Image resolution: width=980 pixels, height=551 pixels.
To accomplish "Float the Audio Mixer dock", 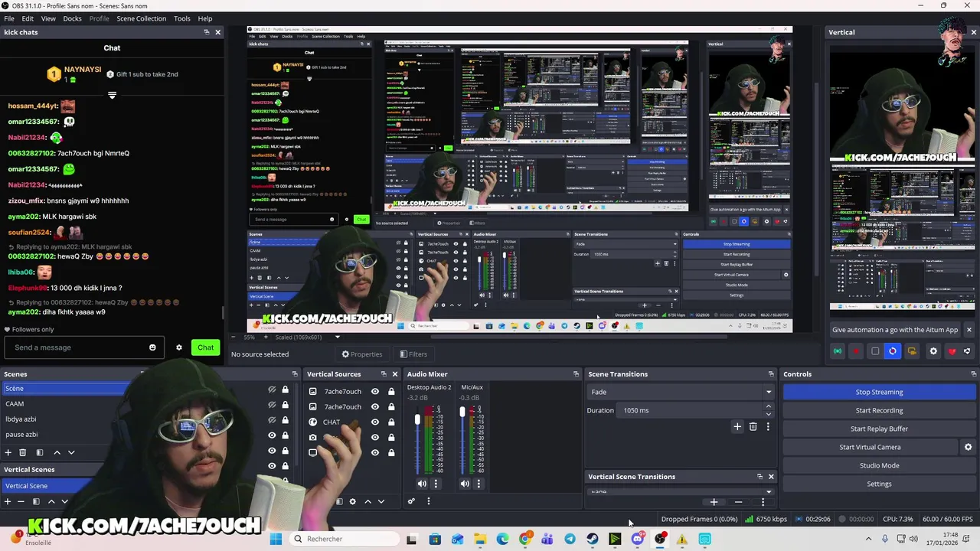I will [576, 374].
